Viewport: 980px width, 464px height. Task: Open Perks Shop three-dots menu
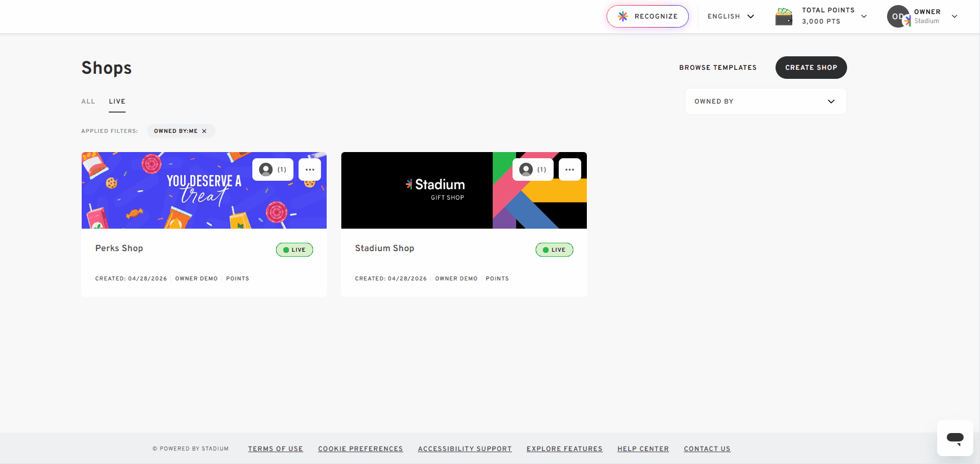[x=310, y=169]
